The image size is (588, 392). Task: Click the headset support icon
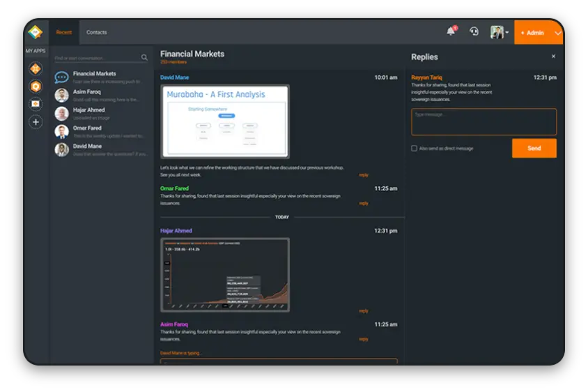point(474,31)
